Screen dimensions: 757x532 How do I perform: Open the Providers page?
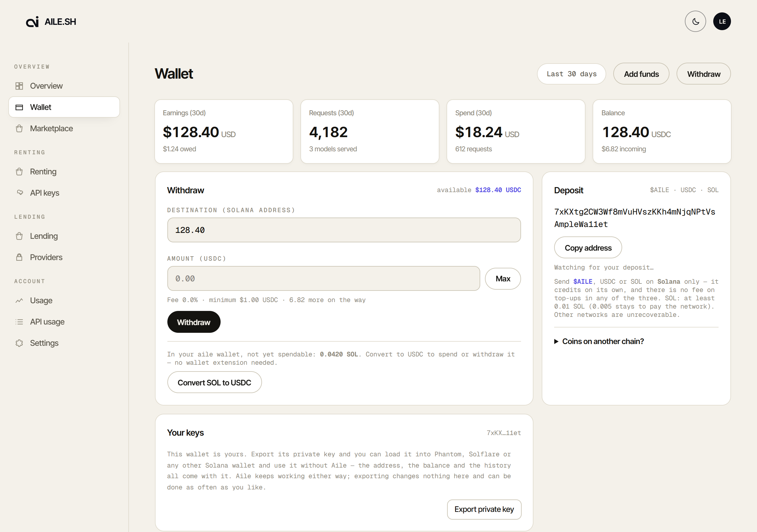46,257
